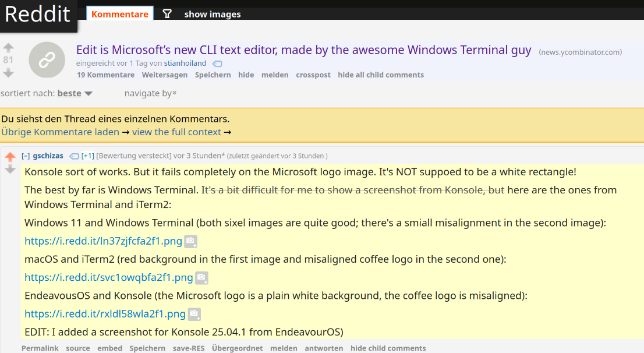The width and height of the screenshot is (644, 353).
Task: Click 'hide child comments' under comment
Action: [388, 348]
